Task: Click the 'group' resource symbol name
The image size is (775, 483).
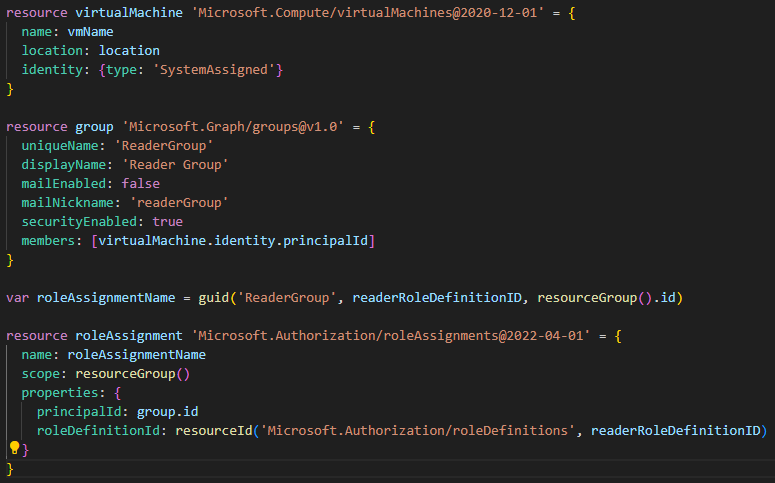Action: coord(94,127)
